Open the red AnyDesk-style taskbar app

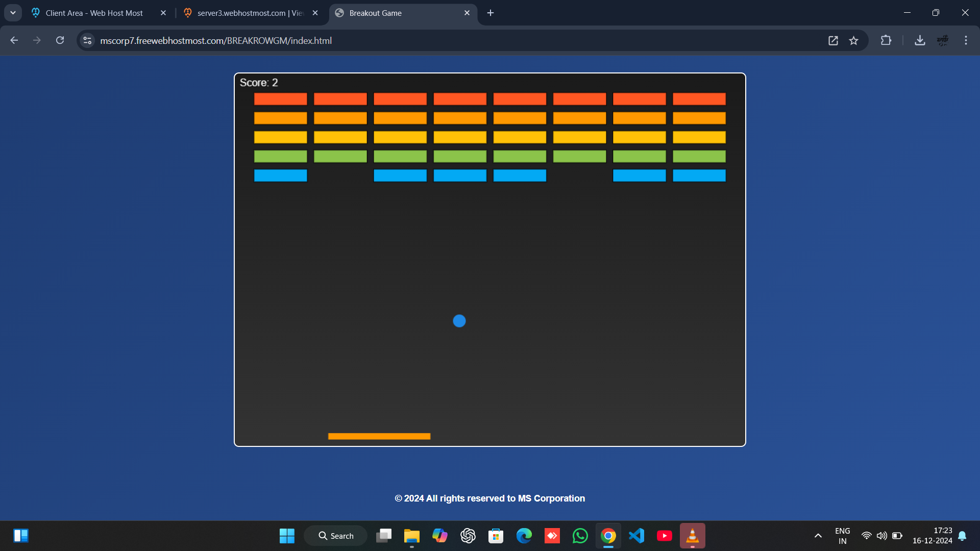[x=552, y=536]
